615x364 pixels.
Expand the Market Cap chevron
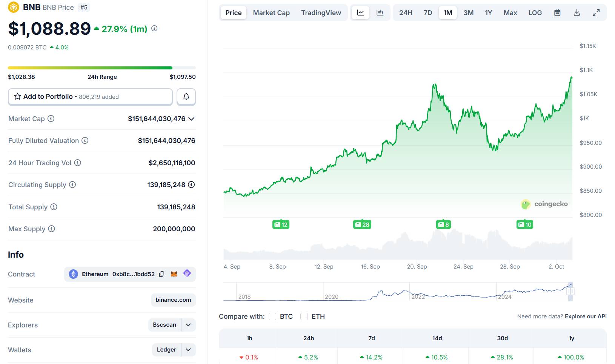pyautogui.click(x=191, y=119)
